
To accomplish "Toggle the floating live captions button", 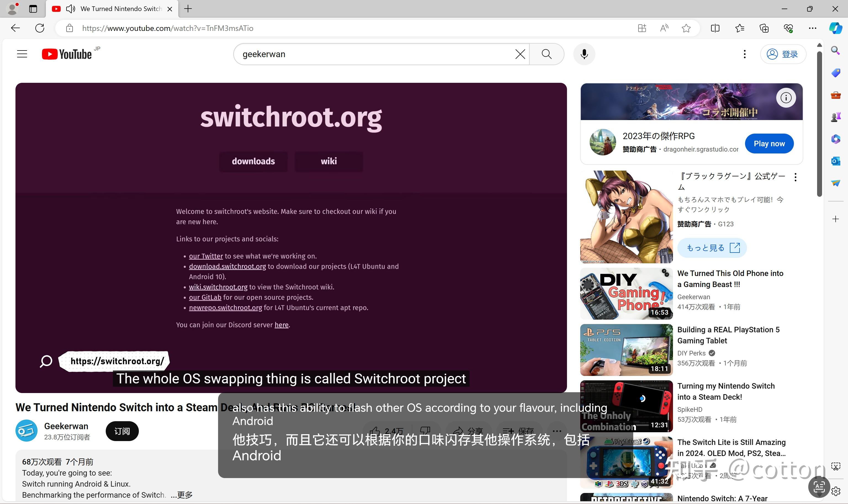I will click(819, 487).
